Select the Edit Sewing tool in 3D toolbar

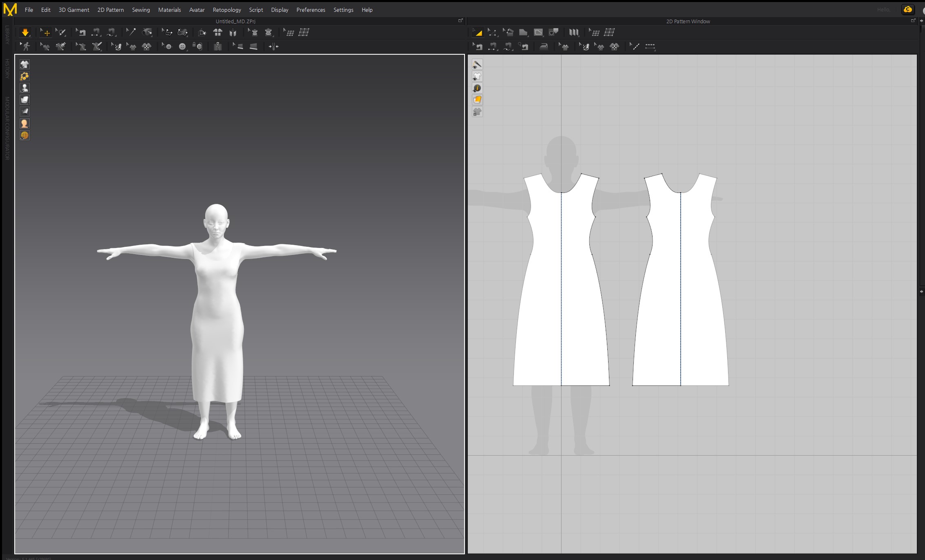click(81, 32)
